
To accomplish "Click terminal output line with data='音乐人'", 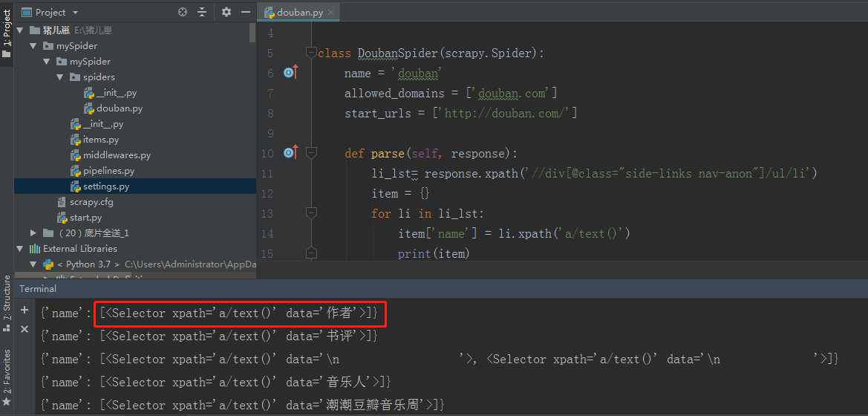I will [217, 383].
